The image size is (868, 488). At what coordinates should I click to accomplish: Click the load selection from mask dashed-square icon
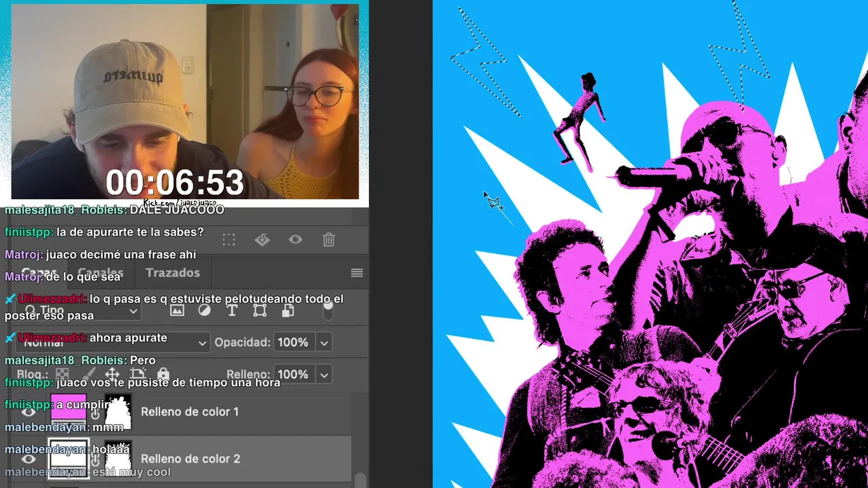229,239
